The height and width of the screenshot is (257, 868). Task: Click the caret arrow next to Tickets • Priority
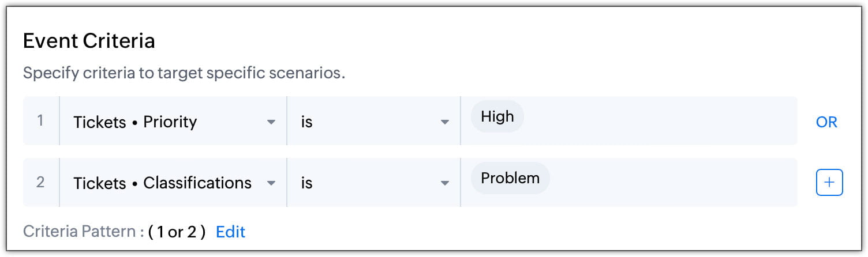pos(271,122)
